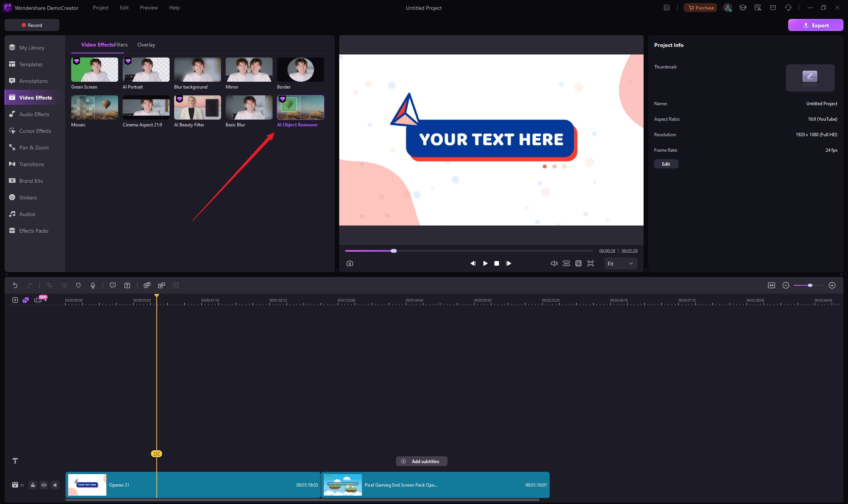This screenshot has height=504, width=848.
Task: Click the microphone voiceover icon
Action: [93, 285]
